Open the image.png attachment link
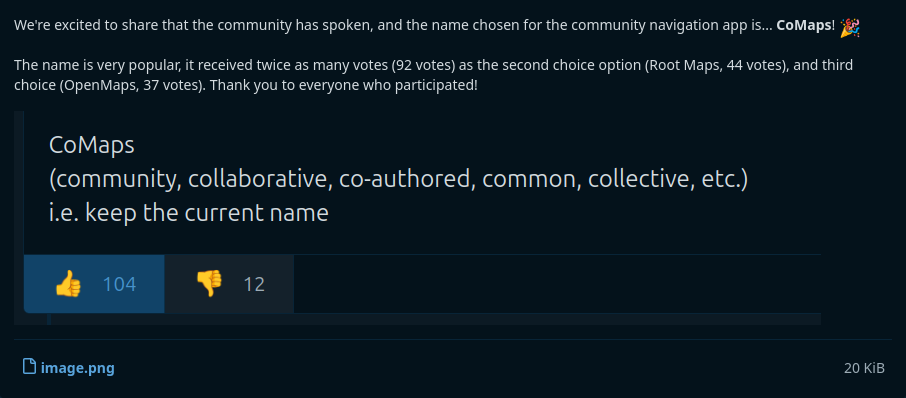This screenshot has height=398, width=906. (x=77, y=368)
